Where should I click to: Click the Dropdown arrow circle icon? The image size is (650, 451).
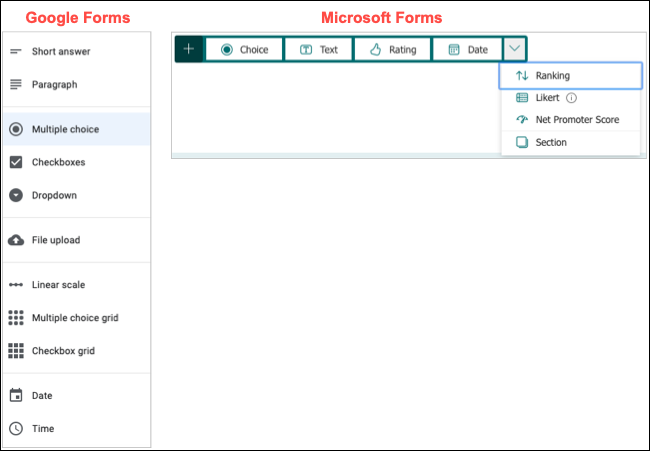pyautogui.click(x=16, y=195)
